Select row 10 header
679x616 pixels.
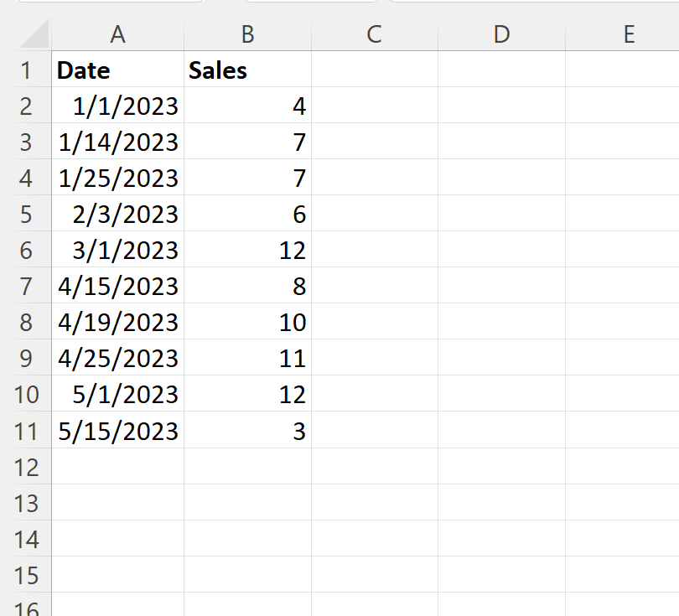point(26,394)
